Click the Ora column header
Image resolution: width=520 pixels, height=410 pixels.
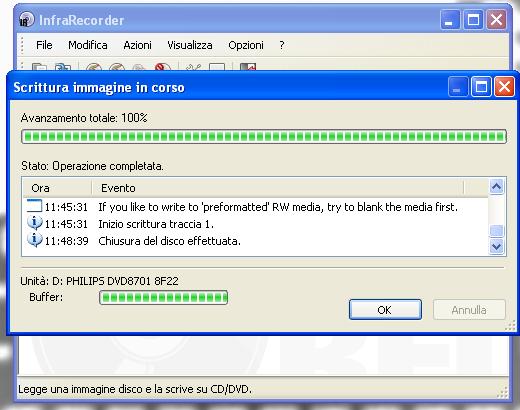click(57, 188)
